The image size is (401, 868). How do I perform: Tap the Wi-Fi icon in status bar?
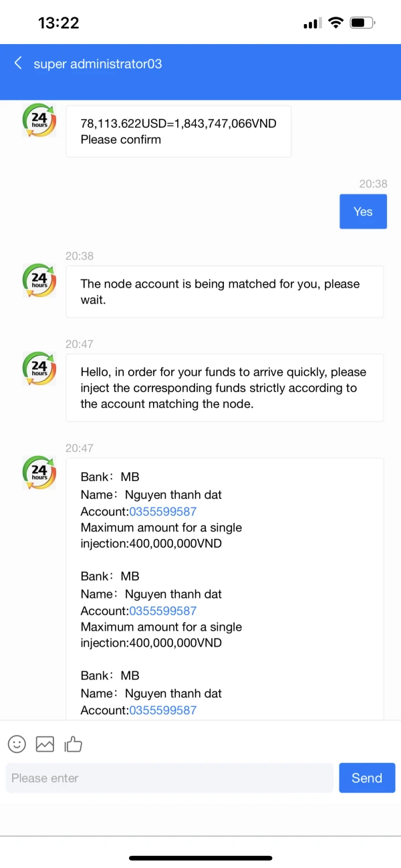coord(335,23)
